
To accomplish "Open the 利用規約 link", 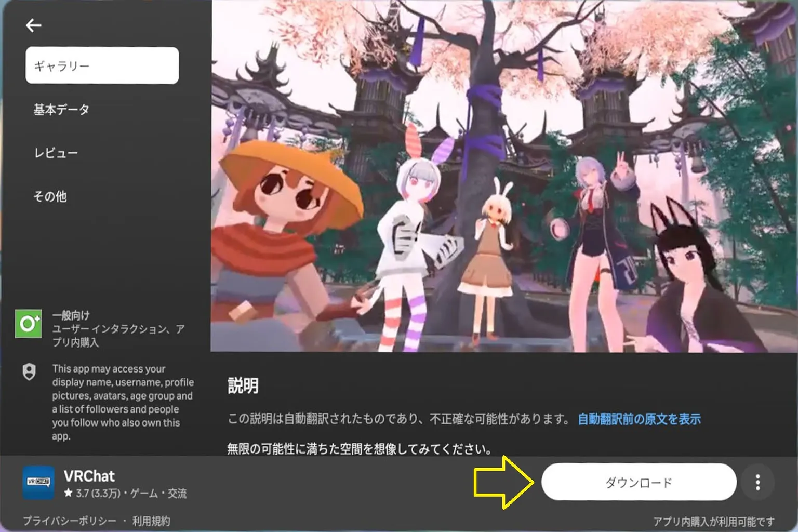I will 151,521.
